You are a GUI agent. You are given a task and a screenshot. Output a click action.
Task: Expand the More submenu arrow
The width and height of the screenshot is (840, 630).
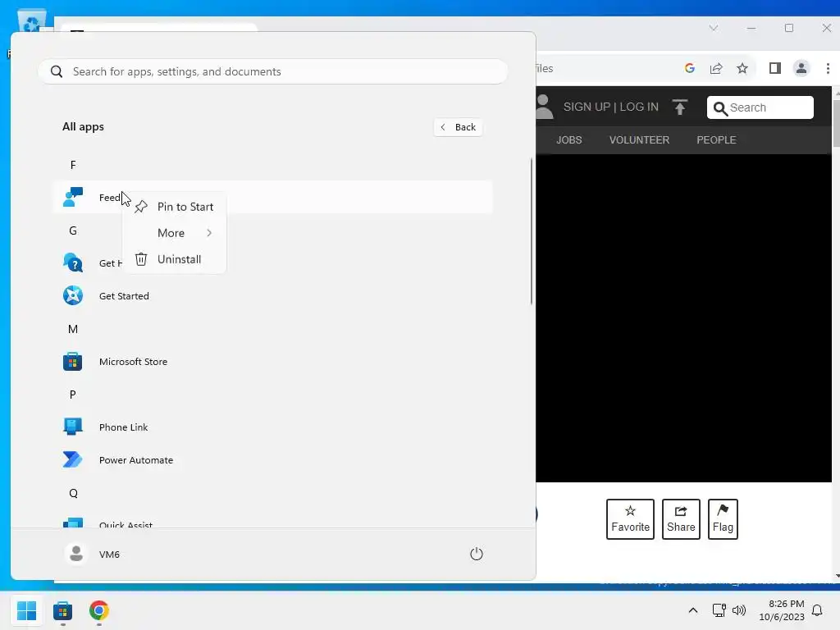click(x=209, y=233)
